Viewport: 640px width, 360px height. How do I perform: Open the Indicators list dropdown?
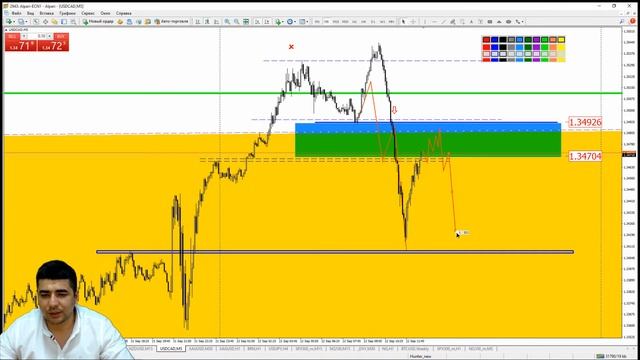[279, 21]
